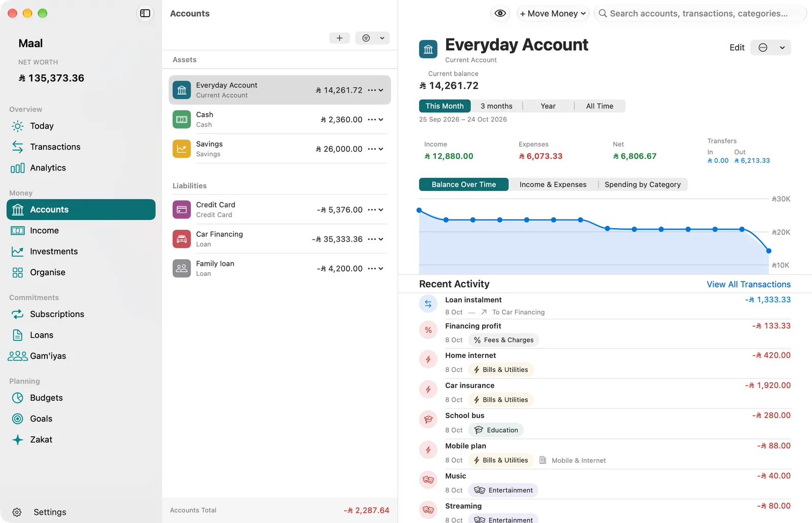Open Settings with the gear icon
Image resolution: width=812 pixels, height=523 pixels.
(17, 512)
